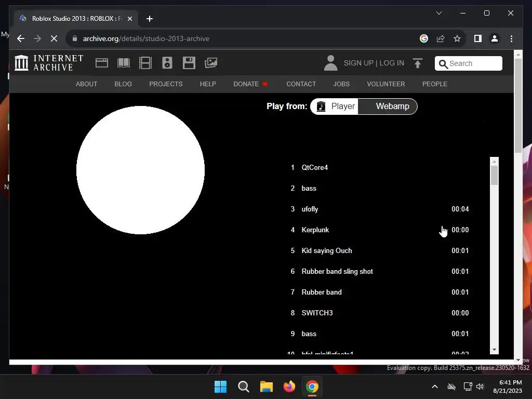Viewport: 532px width, 399px height.
Task: Open the volume icon in system tray
Action: (480, 387)
